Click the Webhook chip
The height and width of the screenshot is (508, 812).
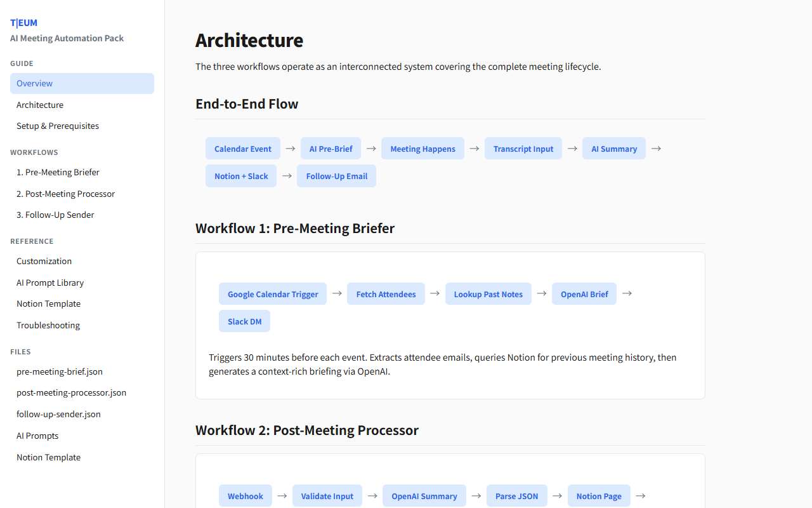coord(245,495)
